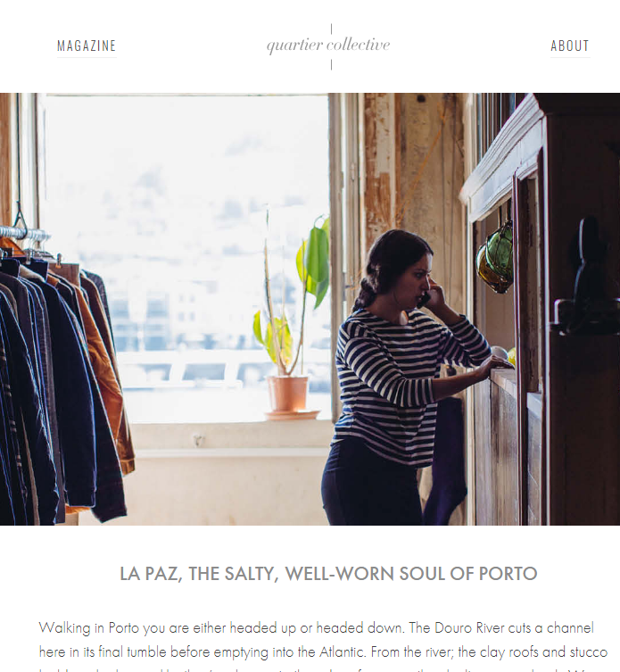Click the word Atlantic in the paragraph
Viewport: 620px width, 672px height.
point(342,651)
